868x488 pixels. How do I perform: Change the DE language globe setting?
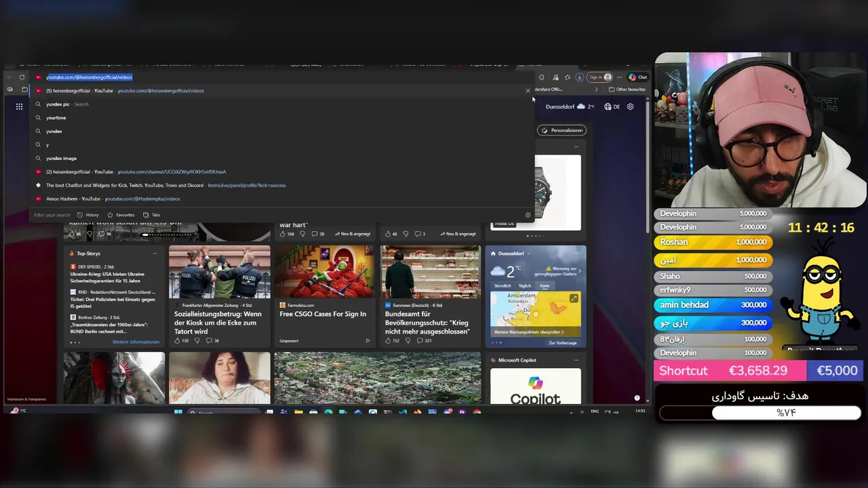(x=612, y=106)
